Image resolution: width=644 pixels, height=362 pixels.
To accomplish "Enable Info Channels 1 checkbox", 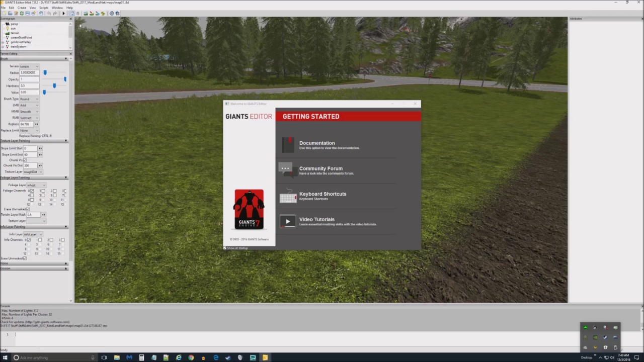I will [41, 240].
